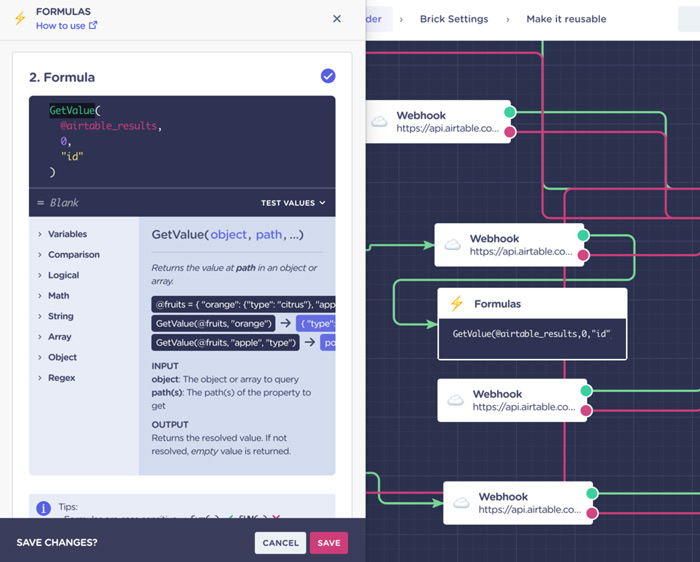Open the Brick Settings breadcrumb tab
Image resolution: width=700 pixels, height=562 pixels.
coord(454,19)
